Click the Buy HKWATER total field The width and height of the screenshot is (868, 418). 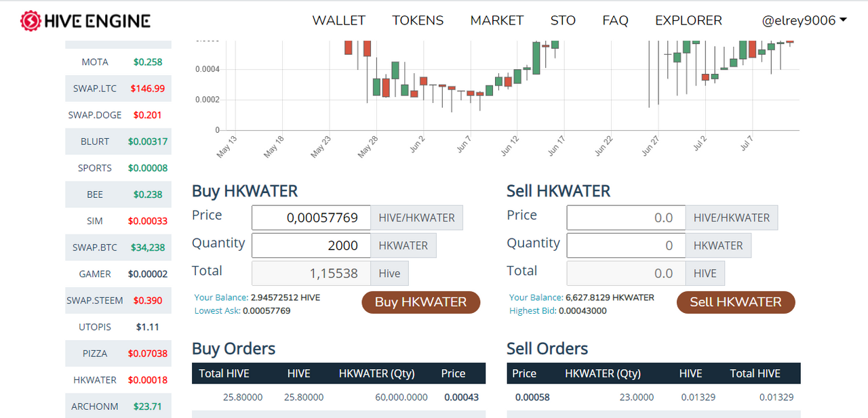[311, 274]
